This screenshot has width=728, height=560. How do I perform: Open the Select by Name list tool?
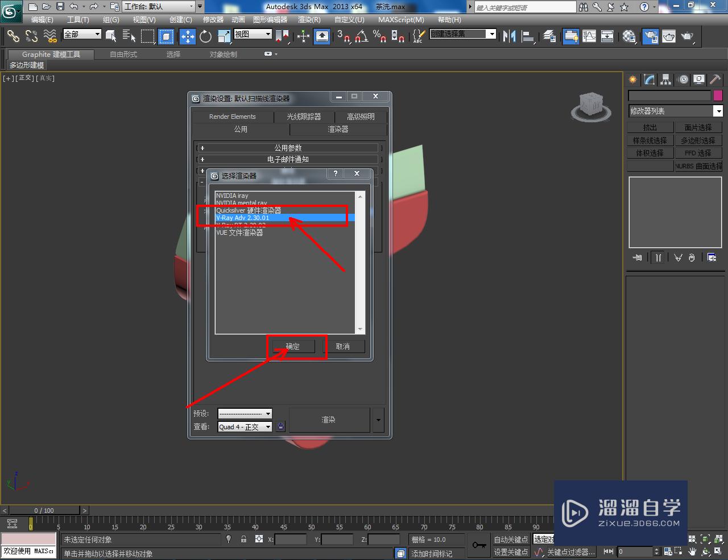pos(130,36)
